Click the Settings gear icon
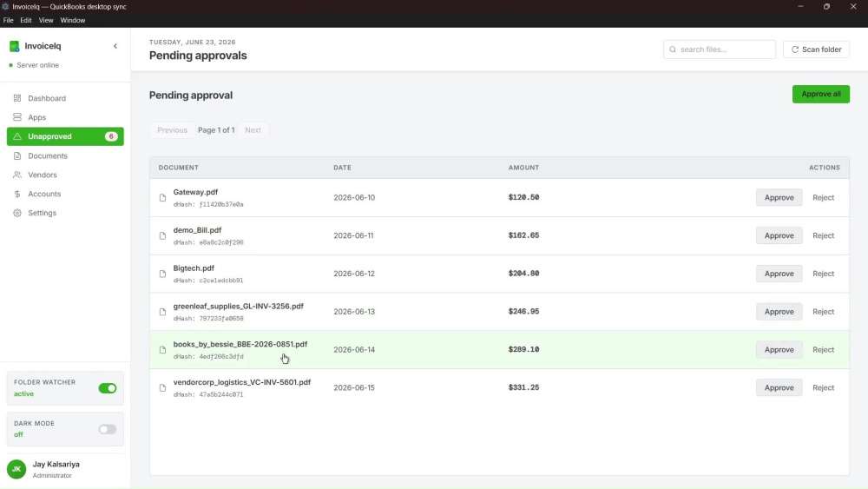 point(17,213)
